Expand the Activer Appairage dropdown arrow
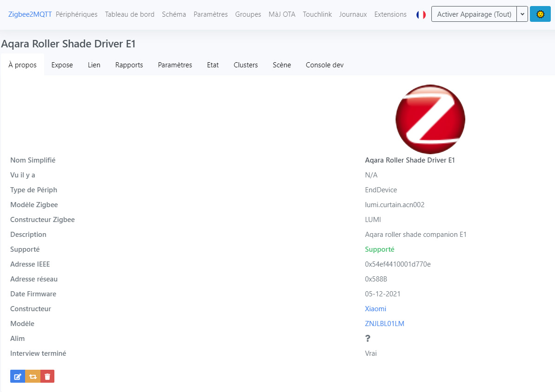The height and width of the screenshot is (392, 555). pyautogui.click(x=522, y=14)
